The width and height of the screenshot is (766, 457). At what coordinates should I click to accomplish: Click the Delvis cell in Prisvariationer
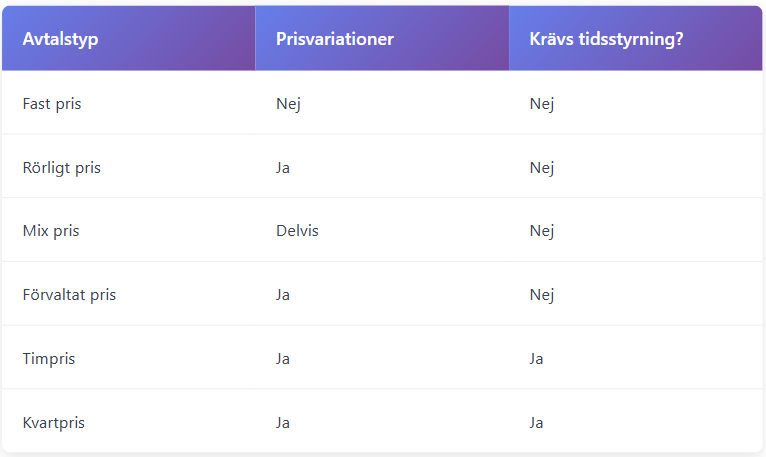coord(297,231)
